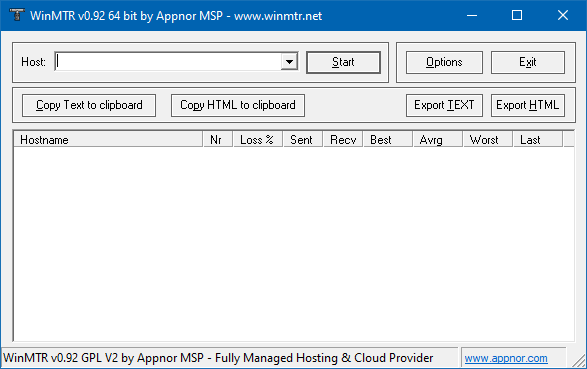Click Export TEXT button
This screenshot has height=369, width=587.
tap(444, 105)
